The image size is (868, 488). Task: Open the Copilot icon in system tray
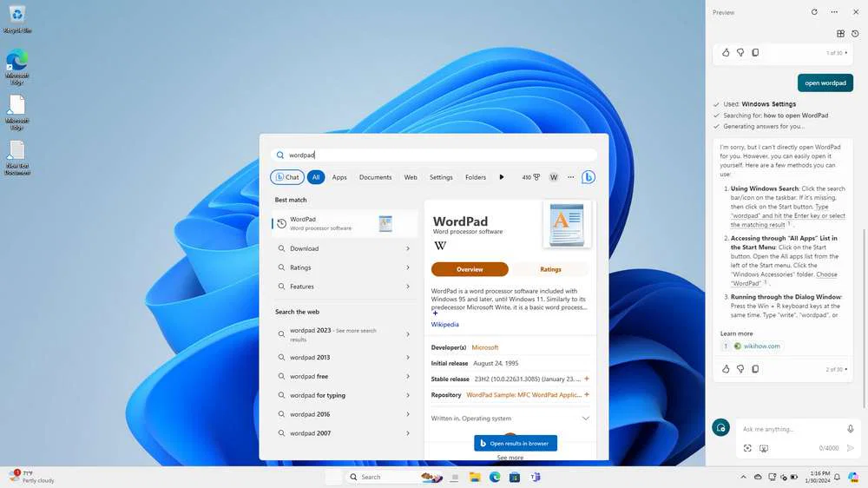click(853, 477)
